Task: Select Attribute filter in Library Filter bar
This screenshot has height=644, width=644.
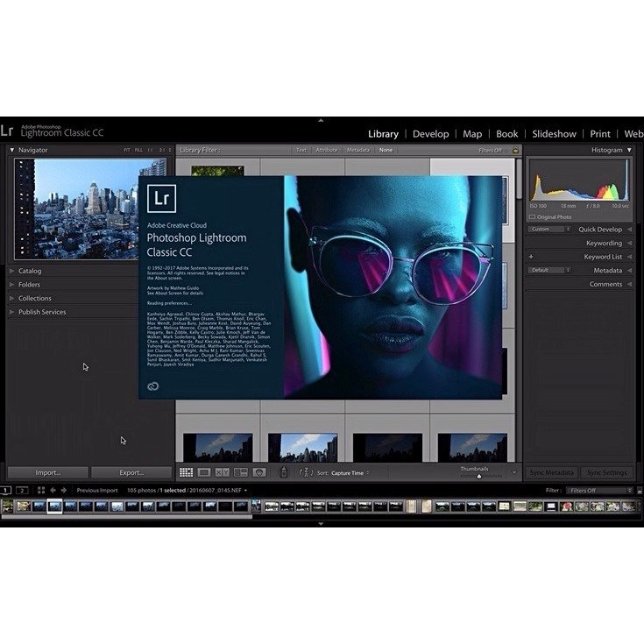Action: (327, 151)
